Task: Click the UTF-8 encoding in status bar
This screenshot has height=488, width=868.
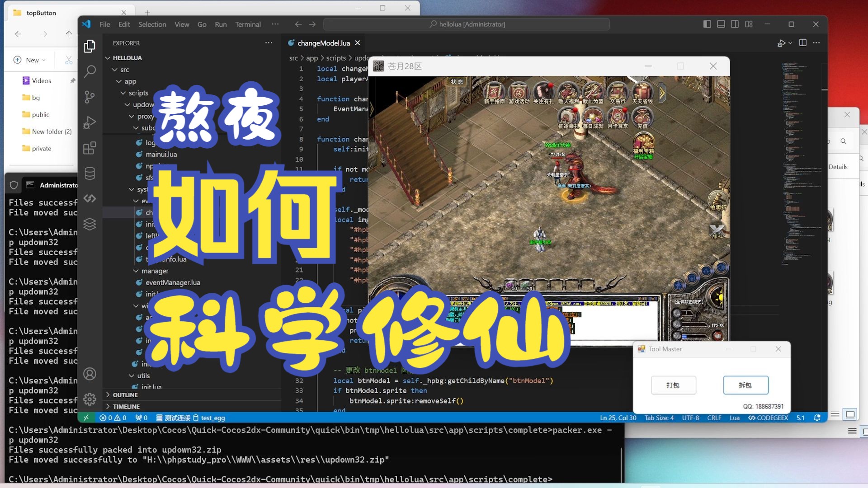Action: pos(691,418)
